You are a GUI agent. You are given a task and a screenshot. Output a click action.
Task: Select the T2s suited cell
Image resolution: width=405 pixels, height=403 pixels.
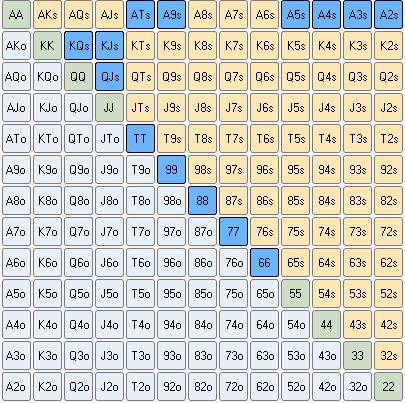pos(388,138)
